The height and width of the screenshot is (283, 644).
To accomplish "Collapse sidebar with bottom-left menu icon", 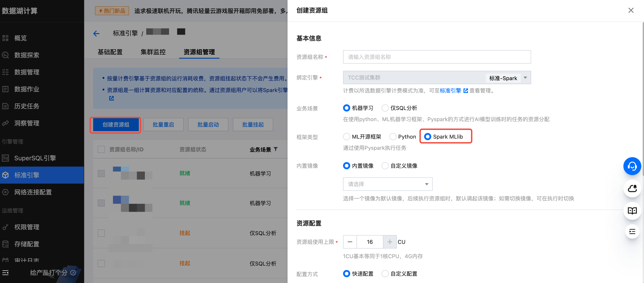I will point(6,272).
